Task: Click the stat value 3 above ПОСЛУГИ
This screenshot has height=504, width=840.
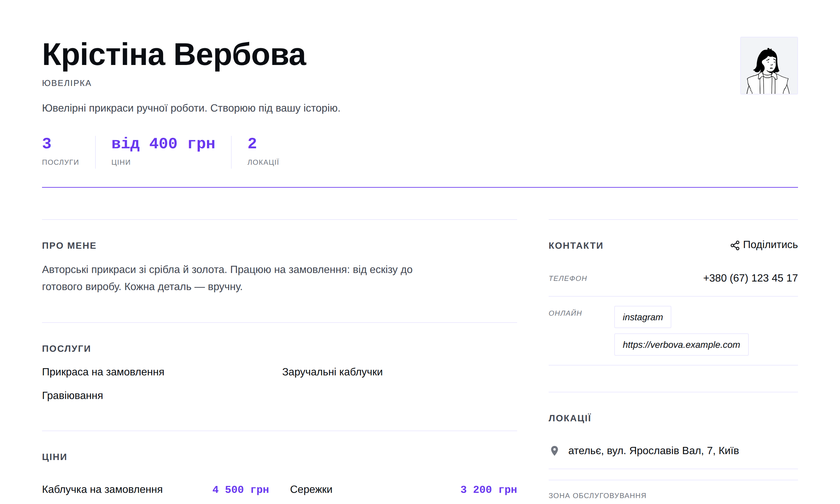Action: (x=47, y=143)
